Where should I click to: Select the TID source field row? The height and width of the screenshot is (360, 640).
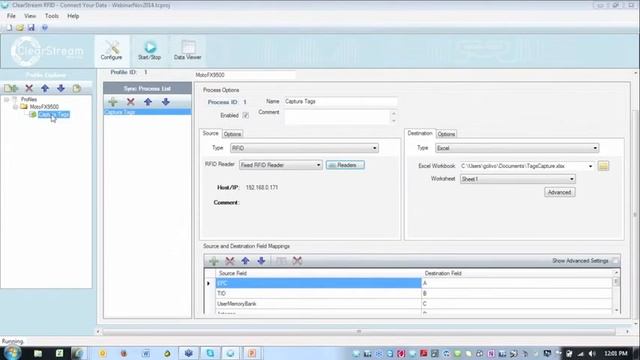(x=318, y=293)
